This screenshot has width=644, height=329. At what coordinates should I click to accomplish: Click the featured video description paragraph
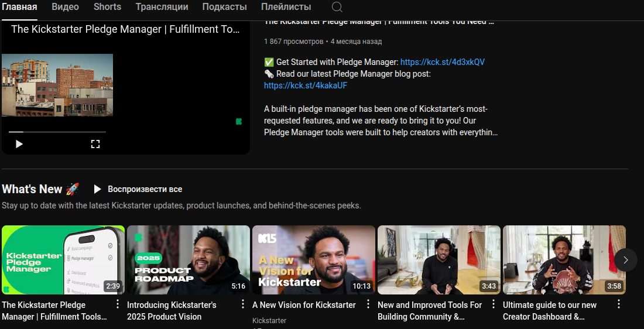pos(381,121)
